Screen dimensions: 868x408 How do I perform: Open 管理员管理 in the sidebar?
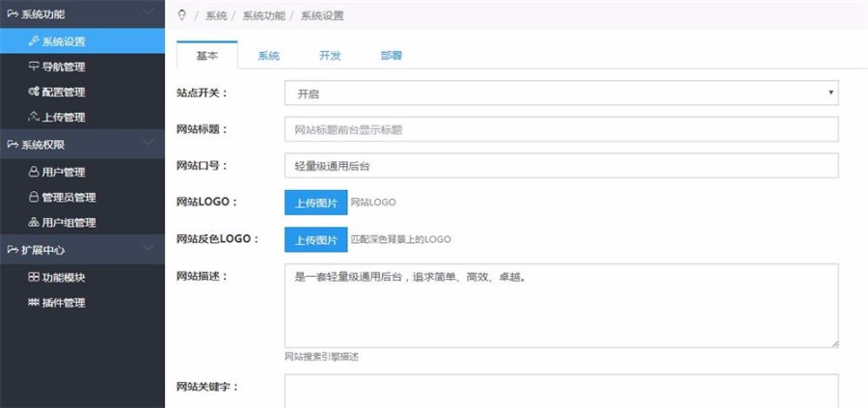click(x=82, y=197)
